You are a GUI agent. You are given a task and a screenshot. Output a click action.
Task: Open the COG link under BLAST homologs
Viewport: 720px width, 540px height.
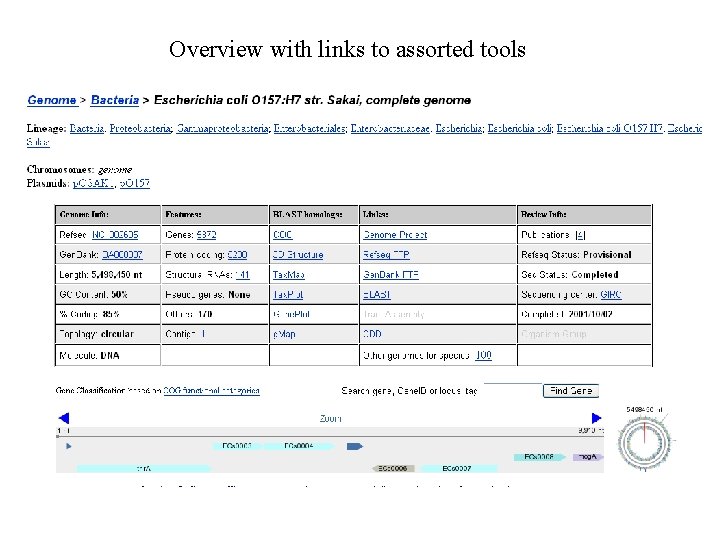(x=282, y=235)
